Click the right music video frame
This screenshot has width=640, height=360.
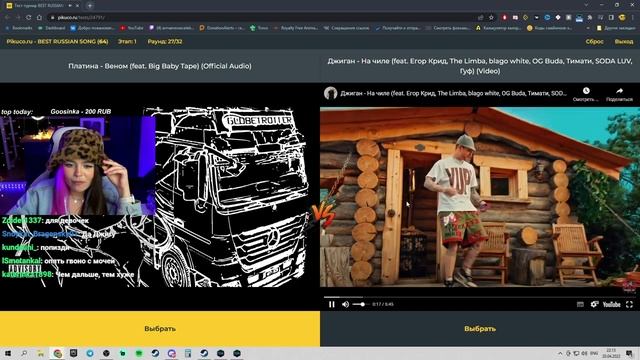click(480, 197)
